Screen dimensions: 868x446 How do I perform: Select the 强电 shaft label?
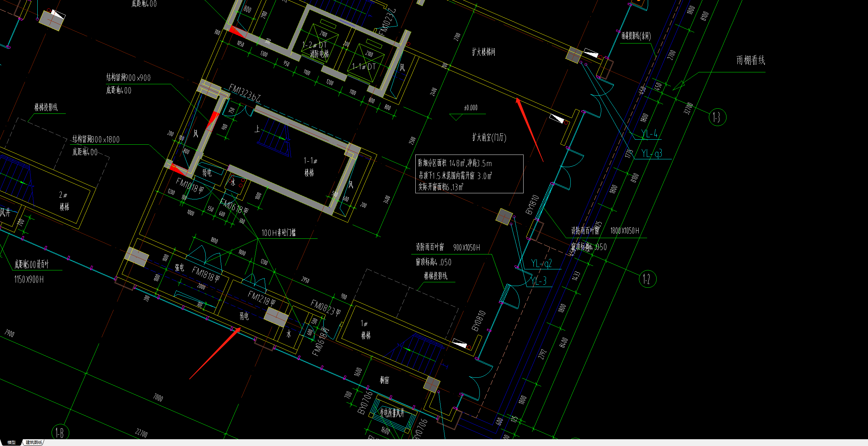(180, 268)
